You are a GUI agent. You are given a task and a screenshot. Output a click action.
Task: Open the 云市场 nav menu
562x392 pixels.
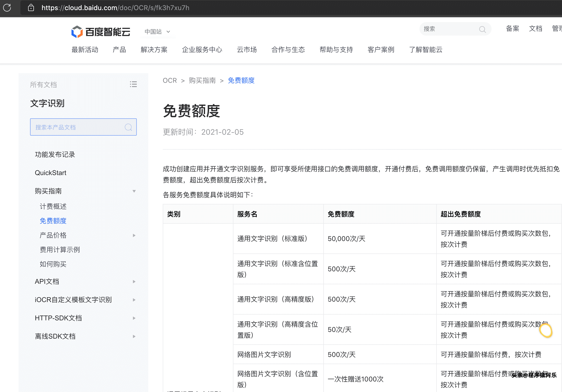[x=247, y=50]
